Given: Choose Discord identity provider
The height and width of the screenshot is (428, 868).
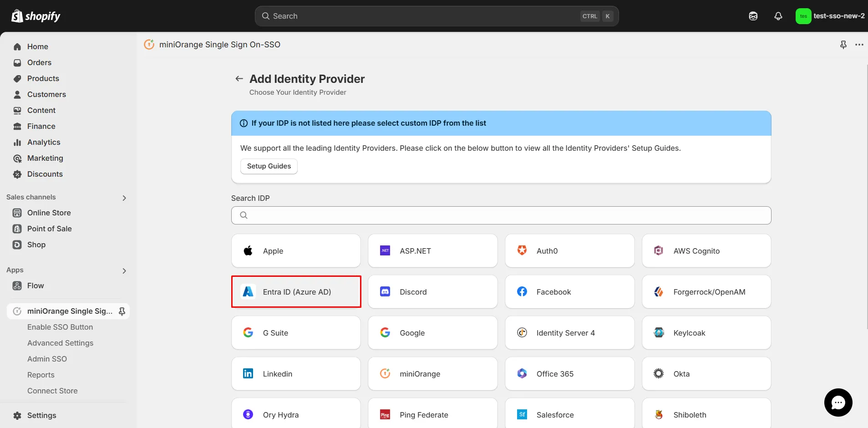Looking at the screenshot, I should (x=432, y=292).
